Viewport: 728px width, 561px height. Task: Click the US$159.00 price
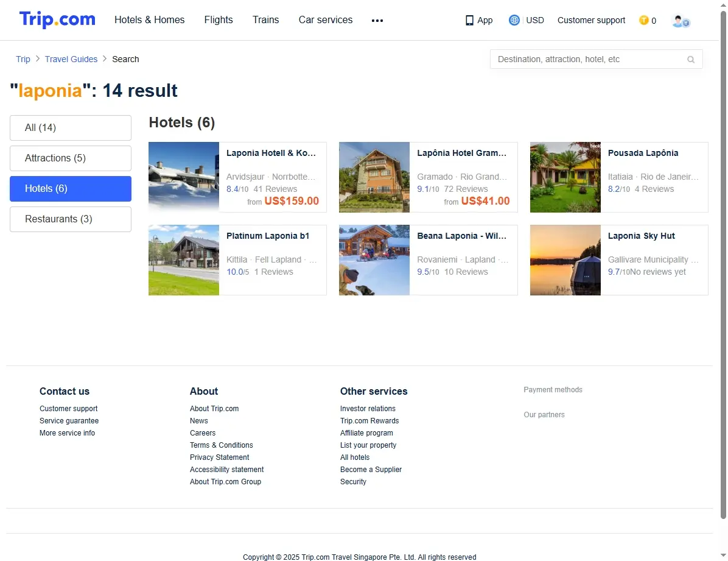click(x=292, y=201)
